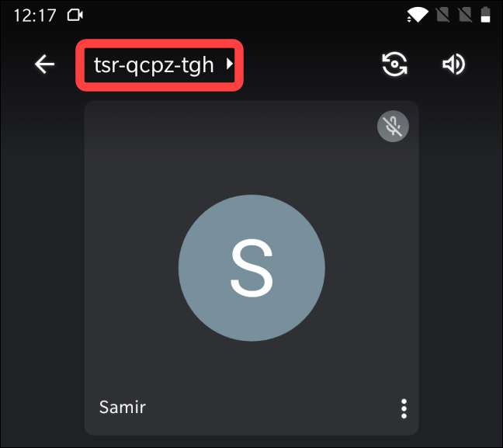This screenshot has width=503, height=448.
Task: Go back using the left arrow
Action: [x=44, y=64]
